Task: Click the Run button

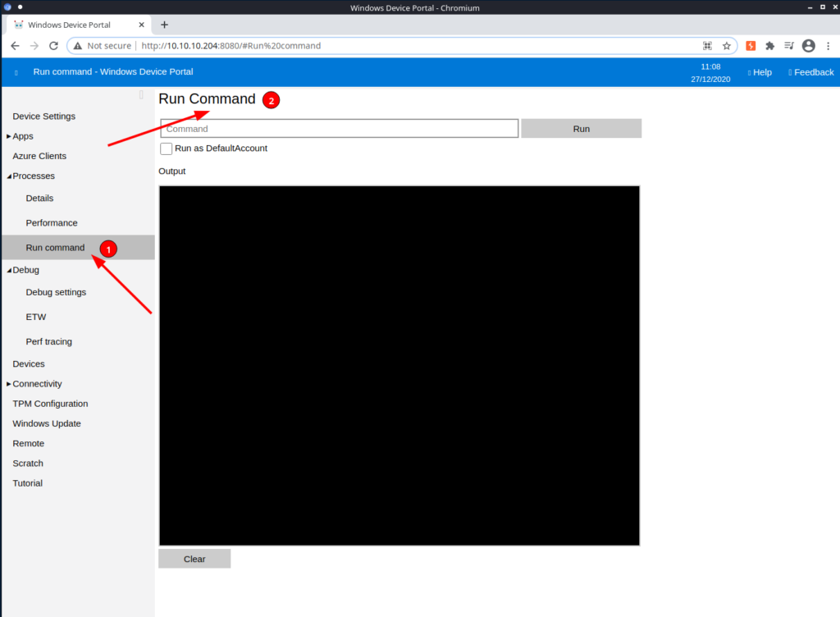Action: tap(582, 129)
